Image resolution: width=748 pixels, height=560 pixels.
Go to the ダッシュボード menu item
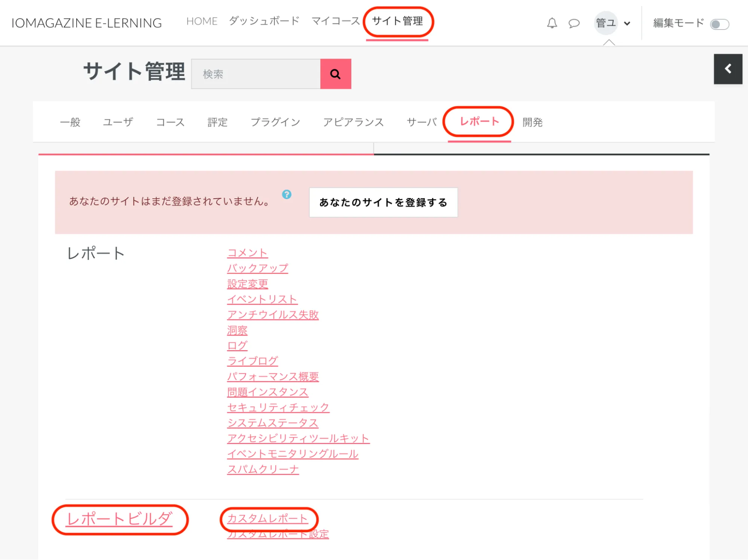264,21
